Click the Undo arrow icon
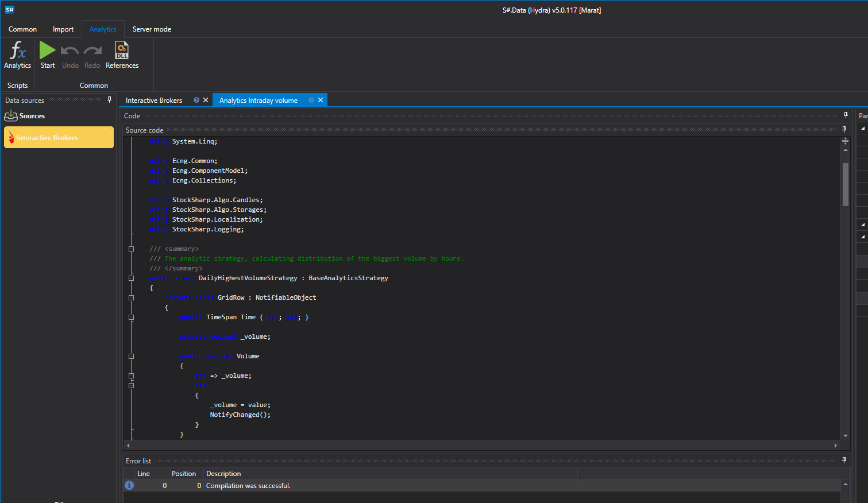Viewport: 868px width, 503px height. (70, 51)
